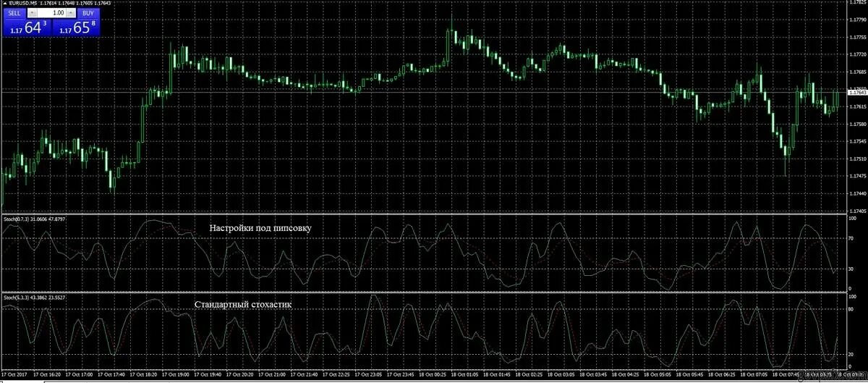The image size is (868, 383).
Task: Click the current price tag 1.17643 on the axis
Action: 856,93
